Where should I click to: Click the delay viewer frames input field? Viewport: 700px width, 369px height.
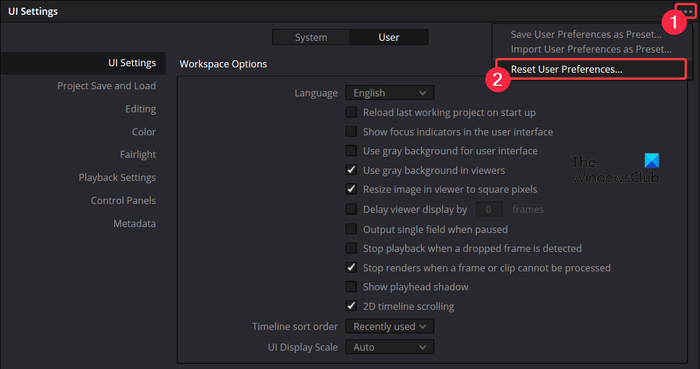489,209
